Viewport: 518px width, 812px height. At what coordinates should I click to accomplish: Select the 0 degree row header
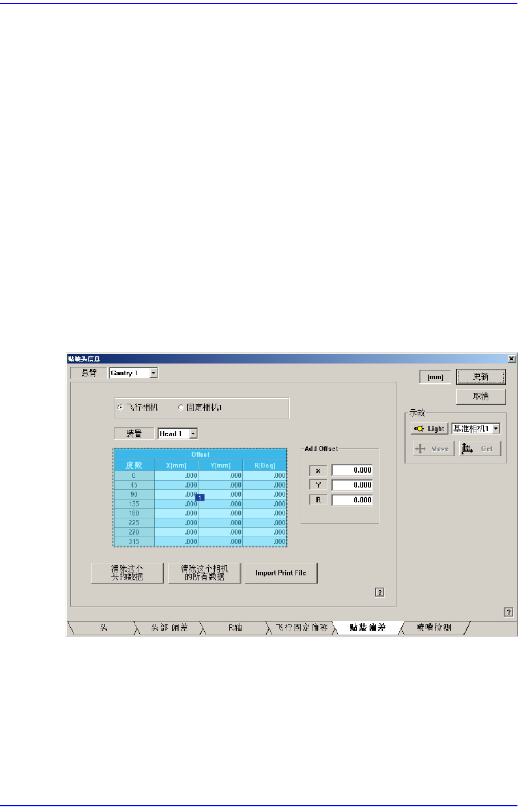click(134, 476)
